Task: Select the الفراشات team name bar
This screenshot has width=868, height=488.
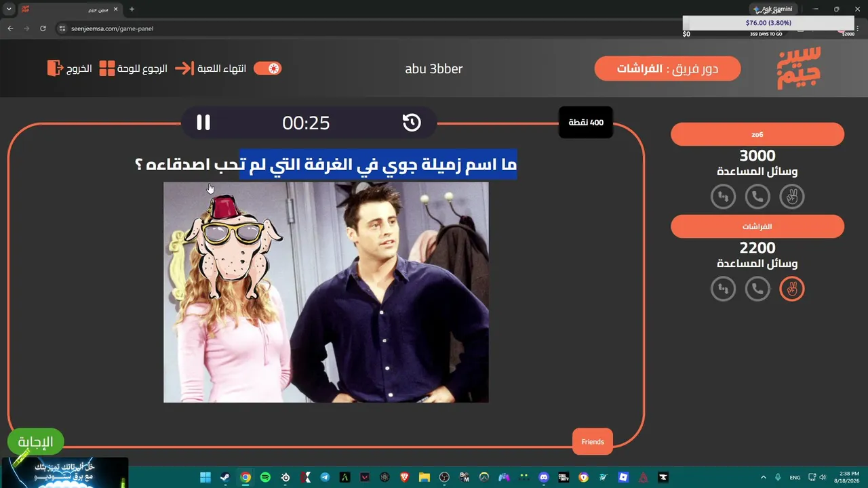Action: [757, 226]
